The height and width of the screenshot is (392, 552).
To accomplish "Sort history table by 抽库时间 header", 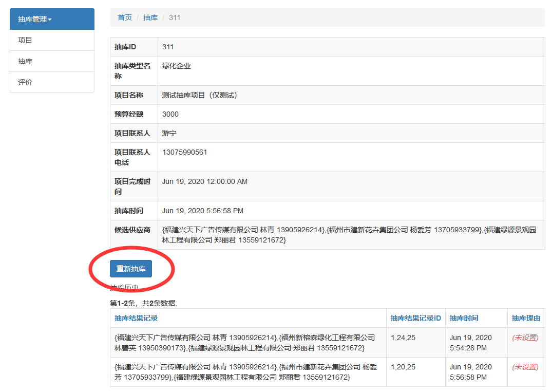I will [464, 318].
